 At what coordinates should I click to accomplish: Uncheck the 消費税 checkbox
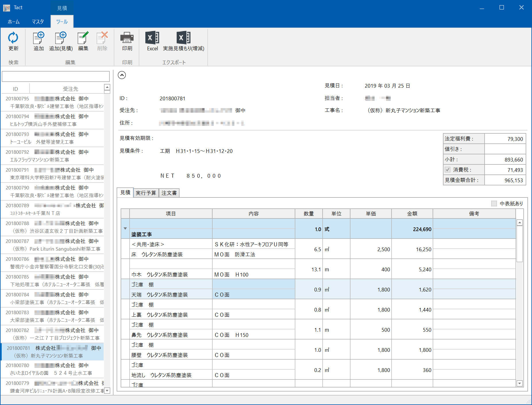click(x=447, y=170)
